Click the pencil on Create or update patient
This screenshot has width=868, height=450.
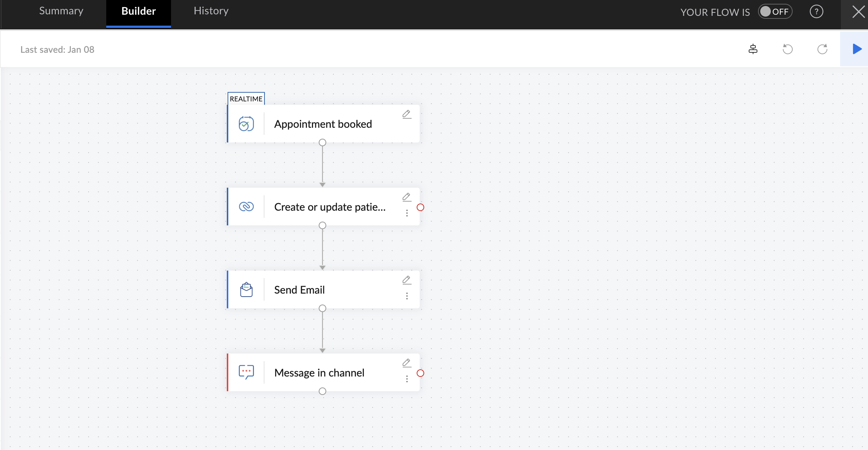tap(406, 197)
